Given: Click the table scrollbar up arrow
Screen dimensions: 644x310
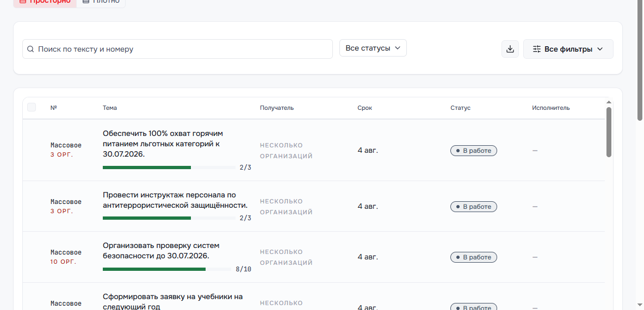Looking at the screenshot, I should 609,102.
